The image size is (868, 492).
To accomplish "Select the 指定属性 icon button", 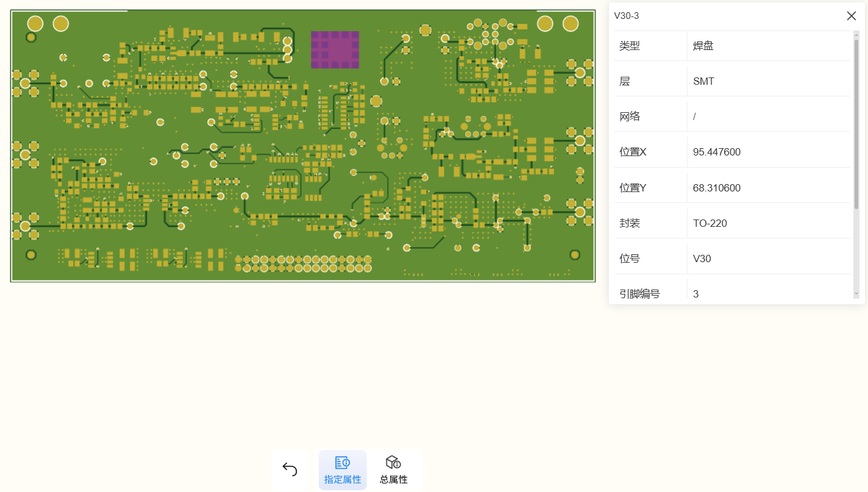I will point(343,469).
